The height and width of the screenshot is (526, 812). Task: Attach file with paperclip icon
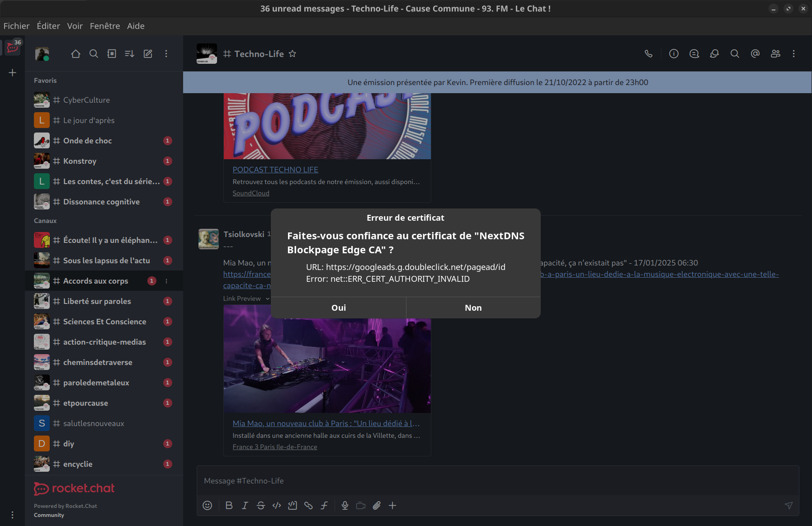tap(377, 506)
